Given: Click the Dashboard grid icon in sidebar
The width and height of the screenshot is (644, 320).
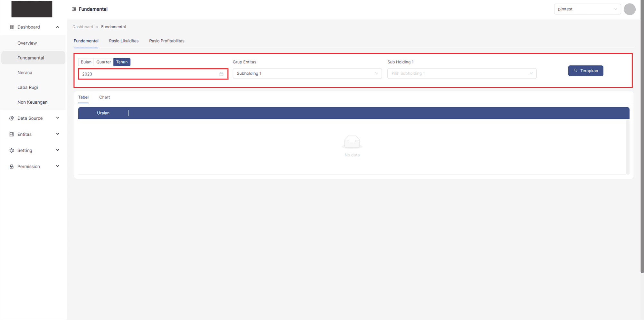Looking at the screenshot, I should pyautogui.click(x=12, y=27).
